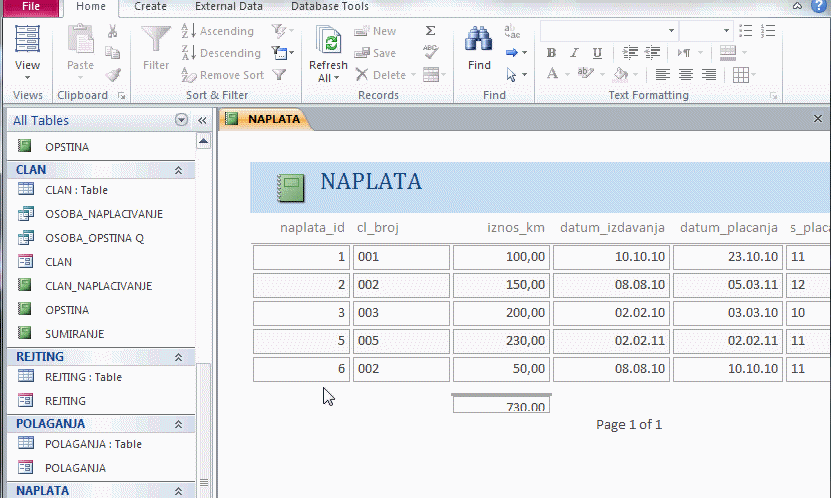The image size is (831, 498).
Task: Collapse the REJTING group
Action: 179,357
